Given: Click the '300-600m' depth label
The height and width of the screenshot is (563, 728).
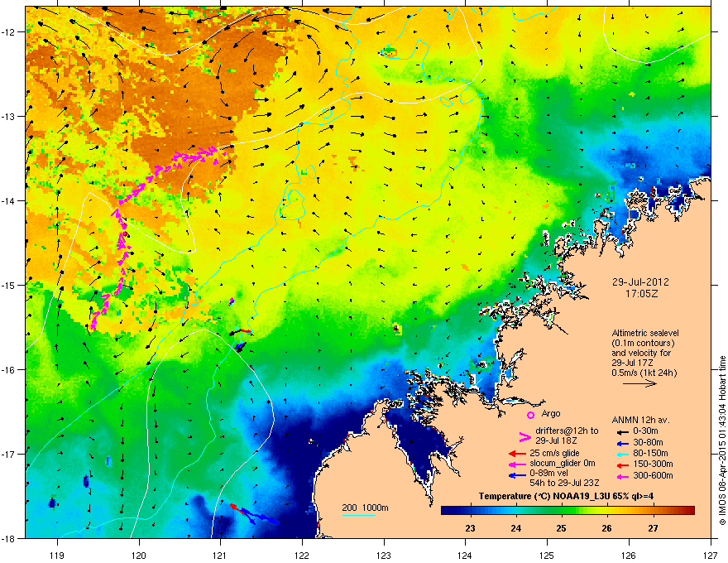Looking at the screenshot, I should [x=653, y=476].
